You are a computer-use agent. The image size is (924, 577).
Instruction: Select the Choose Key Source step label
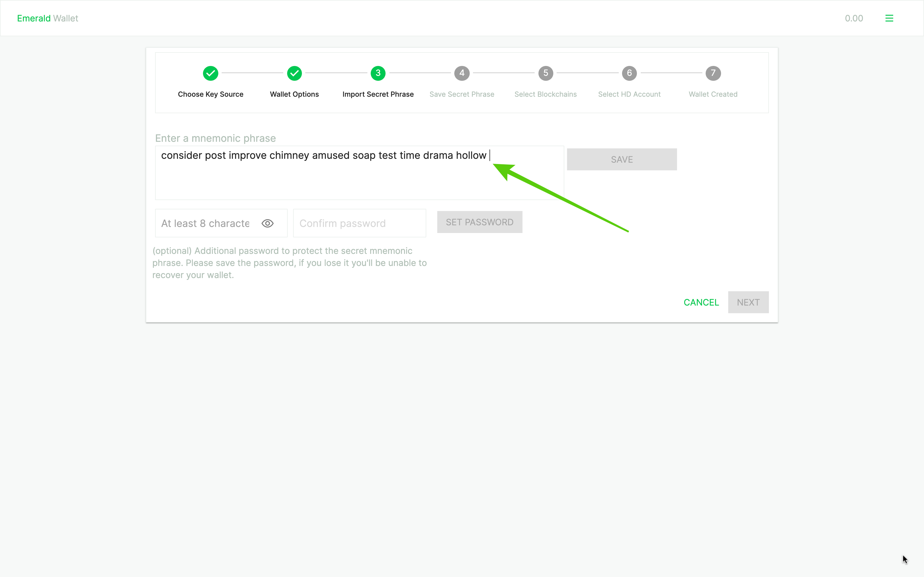coord(210,94)
